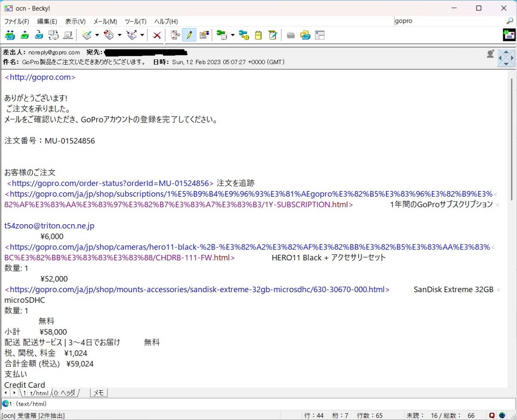
Task: Open the compose new message icon
Action: tap(87, 35)
